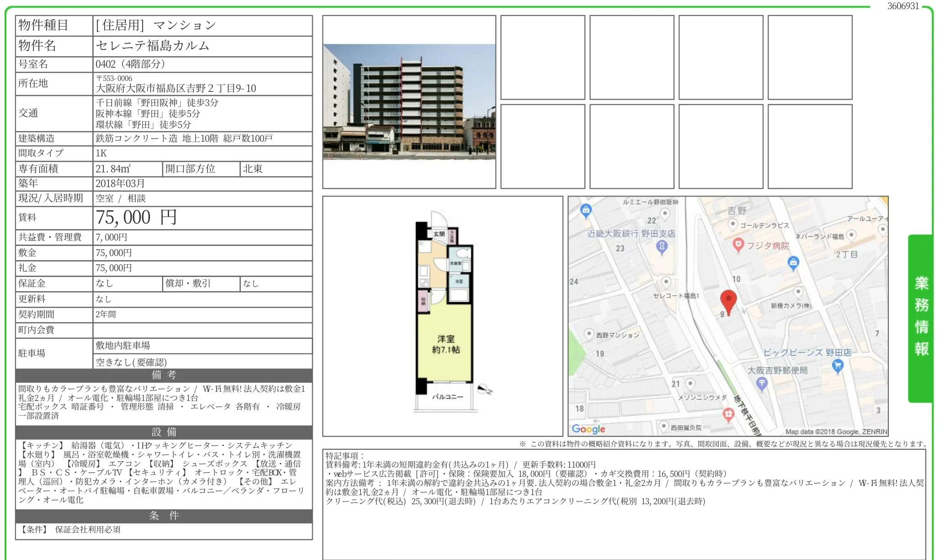Click the property name セレニテ福島カルム
Image resolution: width=940 pixels, height=560 pixels.
[x=153, y=46]
